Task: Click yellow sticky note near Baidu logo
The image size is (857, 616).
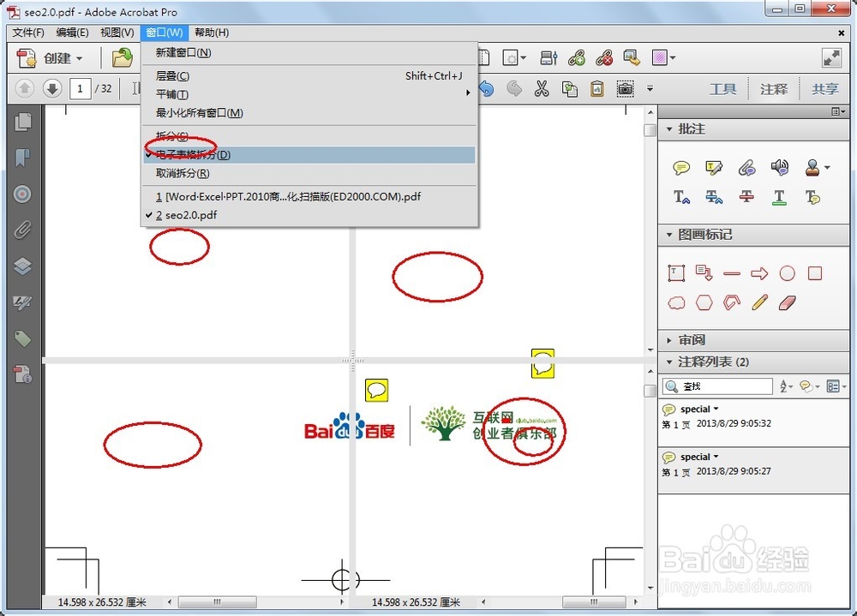Action: [376, 391]
